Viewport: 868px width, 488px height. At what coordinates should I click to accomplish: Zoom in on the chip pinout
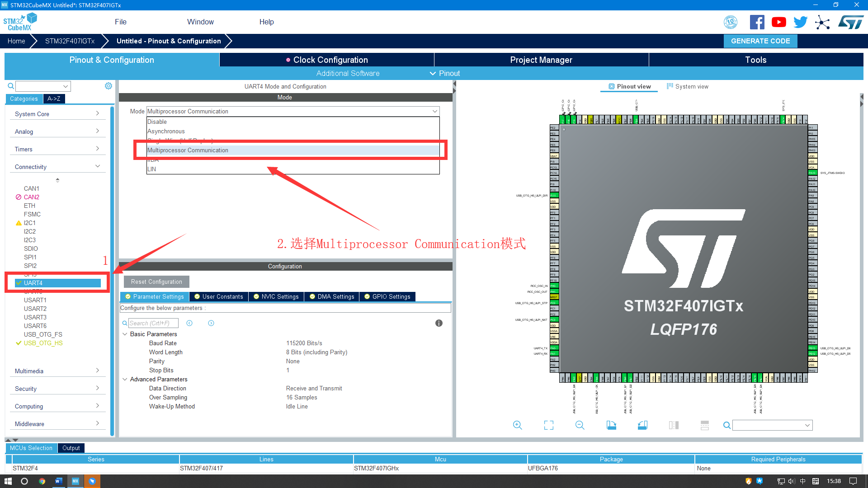pyautogui.click(x=518, y=425)
